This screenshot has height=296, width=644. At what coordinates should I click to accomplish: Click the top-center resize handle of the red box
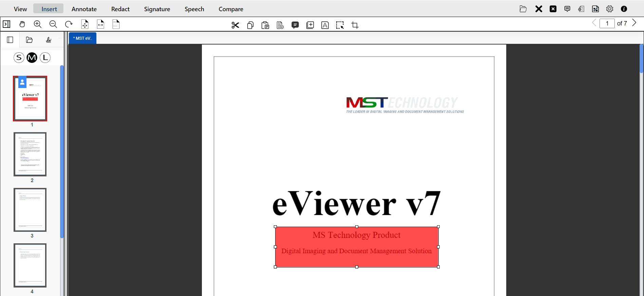[x=357, y=227]
